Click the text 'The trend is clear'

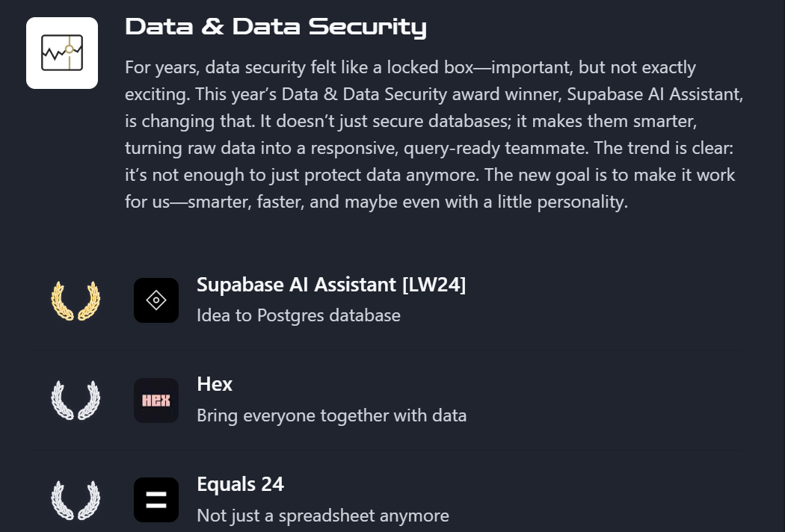[x=663, y=148]
